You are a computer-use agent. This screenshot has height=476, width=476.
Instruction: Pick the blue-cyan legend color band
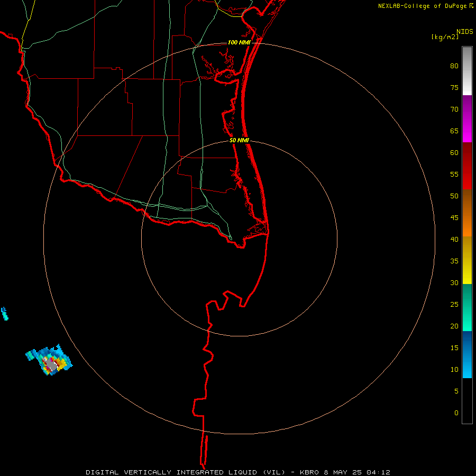click(x=467, y=354)
